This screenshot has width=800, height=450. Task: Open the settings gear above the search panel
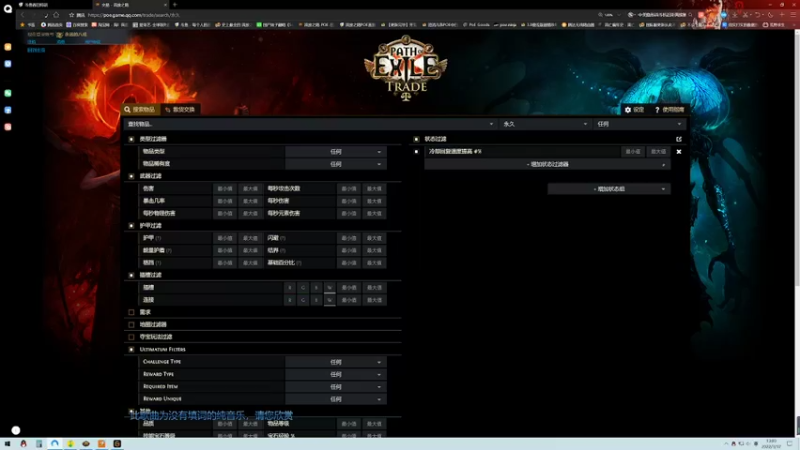click(x=628, y=110)
